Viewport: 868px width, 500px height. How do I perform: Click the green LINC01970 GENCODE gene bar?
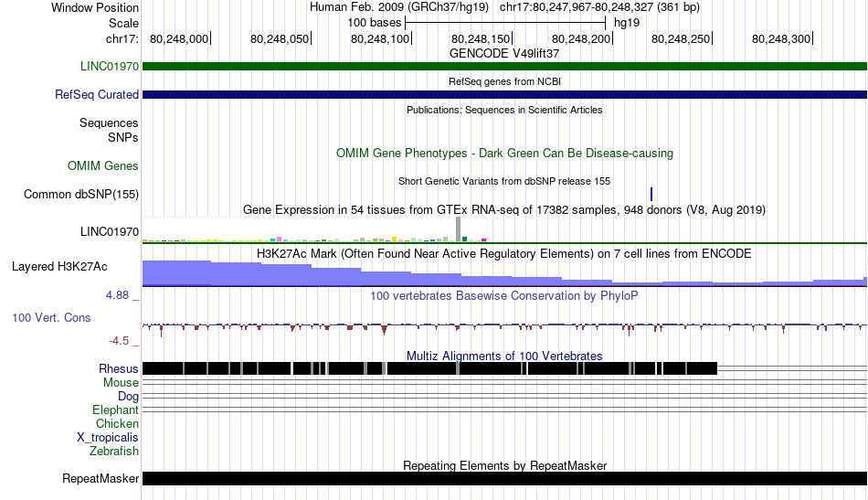[x=504, y=67]
